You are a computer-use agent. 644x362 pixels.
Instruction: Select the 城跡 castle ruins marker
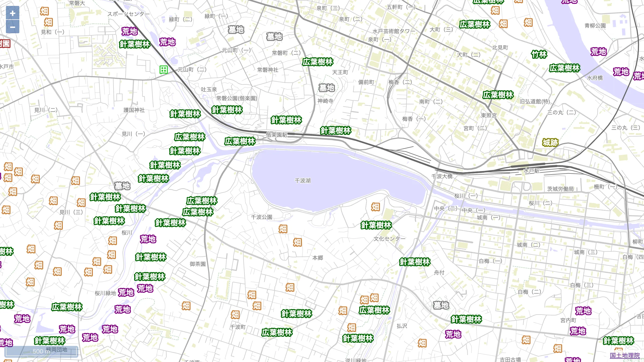click(x=550, y=142)
